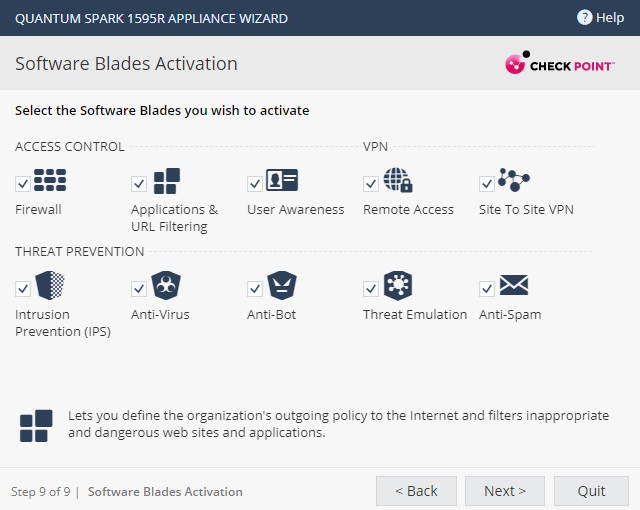
Task: Click the Anti-Spam envelope icon
Action: click(514, 285)
